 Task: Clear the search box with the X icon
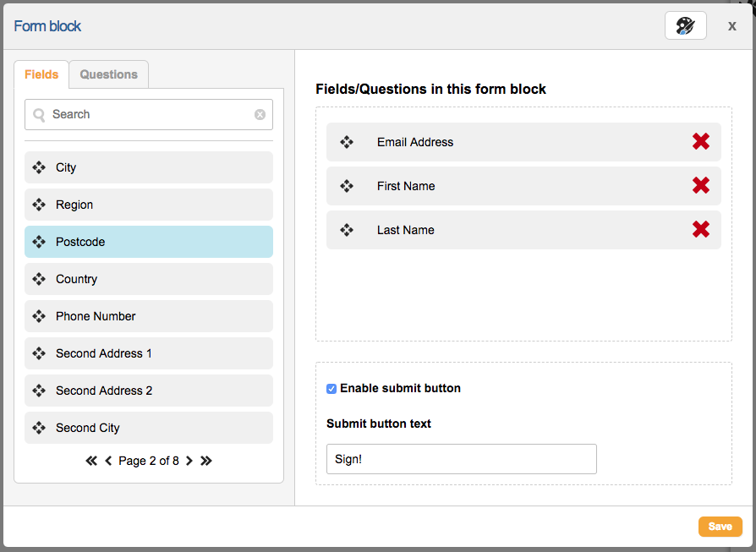(260, 114)
